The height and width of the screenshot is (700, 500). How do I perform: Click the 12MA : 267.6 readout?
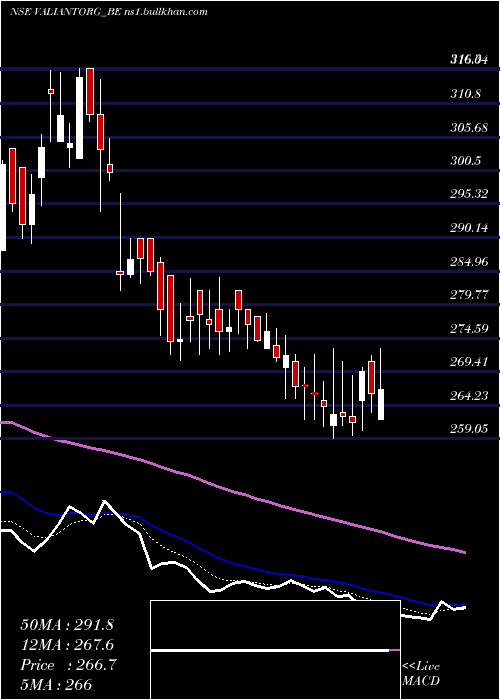(67, 645)
